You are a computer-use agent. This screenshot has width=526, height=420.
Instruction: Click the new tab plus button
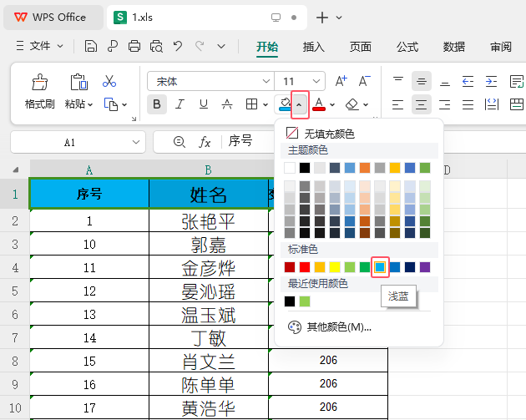322,18
